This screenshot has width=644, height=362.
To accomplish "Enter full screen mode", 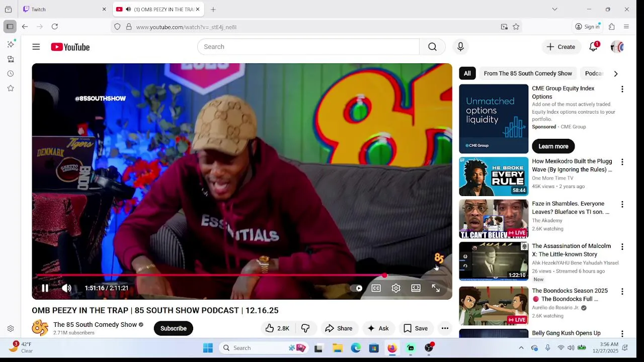I will pos(436,288).
